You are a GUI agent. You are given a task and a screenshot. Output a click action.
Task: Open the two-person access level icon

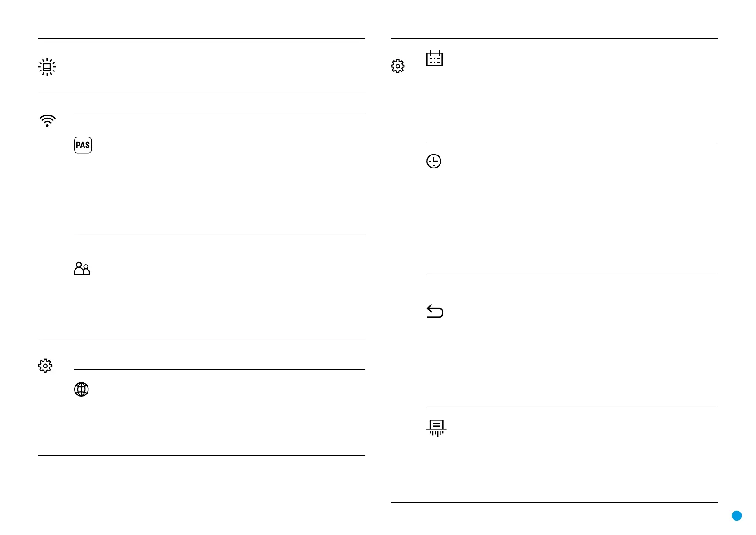coord(82,268)
